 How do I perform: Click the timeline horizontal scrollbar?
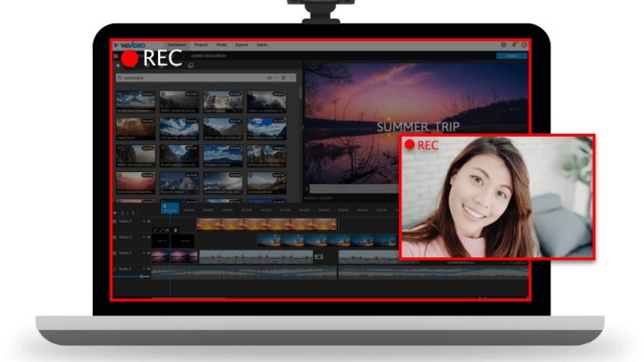[x=189, y=297]
